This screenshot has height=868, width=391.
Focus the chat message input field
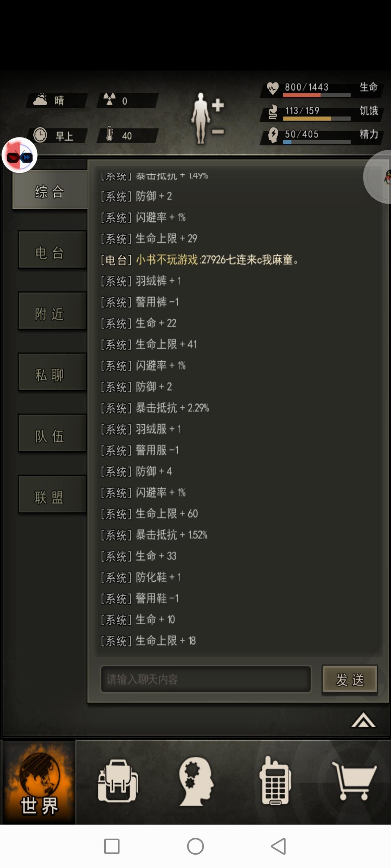[x=206, y=679]
